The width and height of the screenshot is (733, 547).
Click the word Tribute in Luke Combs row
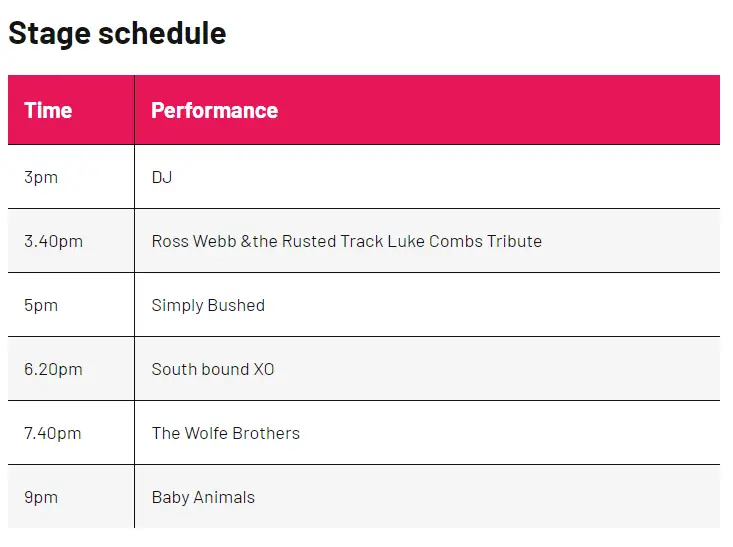click(514, 241)
